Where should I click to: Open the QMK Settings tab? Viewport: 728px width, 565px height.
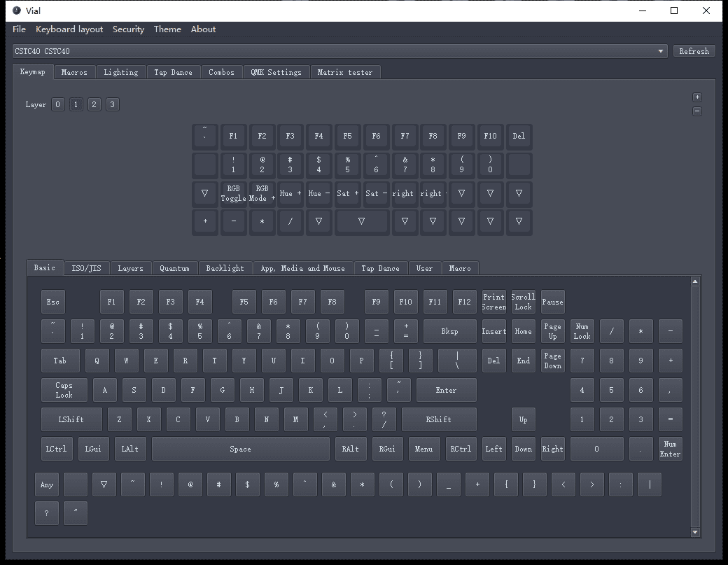(277, 71)
